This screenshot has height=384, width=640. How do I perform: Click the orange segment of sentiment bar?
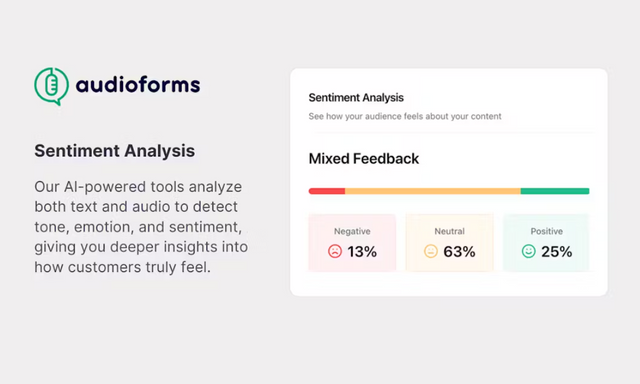point(433,191)
